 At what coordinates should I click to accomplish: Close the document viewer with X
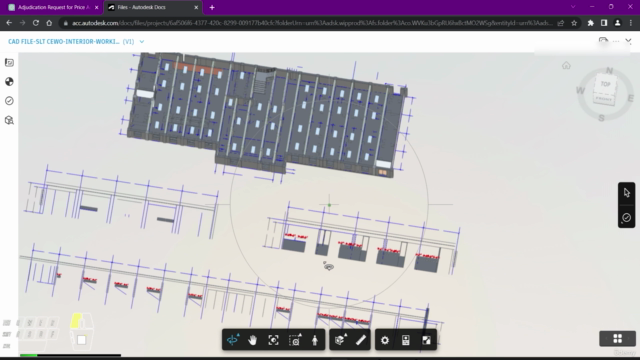tap(629, 41)
